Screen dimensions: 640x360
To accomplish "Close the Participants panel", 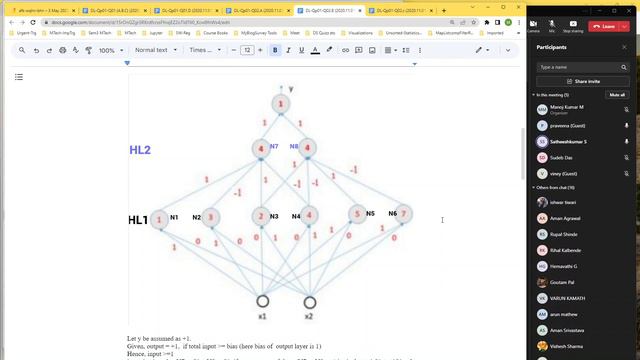I will coord(624,47).
